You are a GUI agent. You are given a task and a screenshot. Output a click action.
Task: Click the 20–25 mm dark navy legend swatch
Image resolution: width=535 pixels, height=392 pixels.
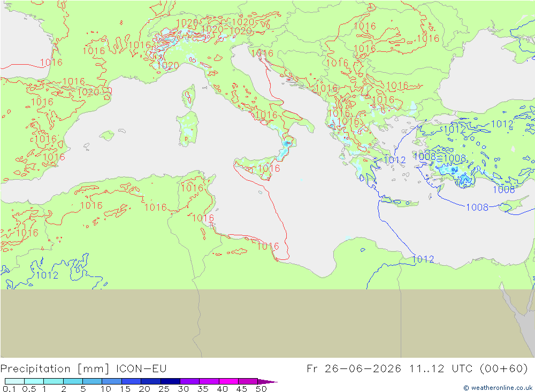[x=150, y=381]
